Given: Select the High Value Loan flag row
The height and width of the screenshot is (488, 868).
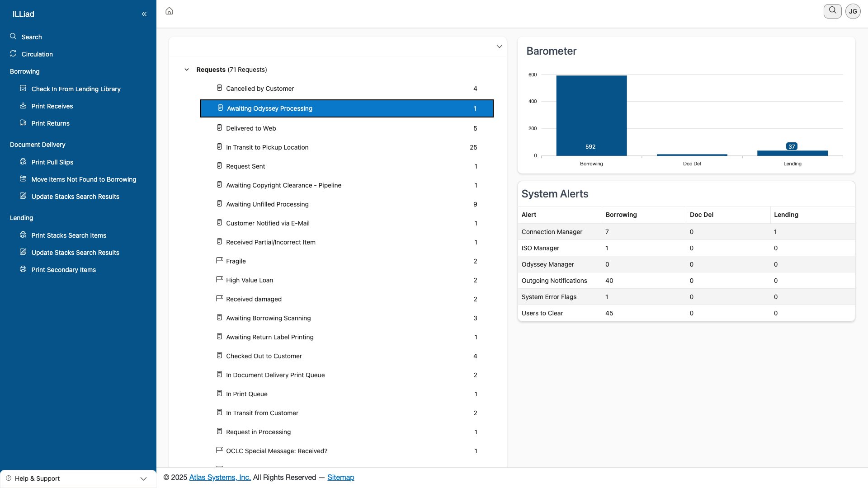Looking at the screenshot, I should pyautogui.click(x=250, y=280).
